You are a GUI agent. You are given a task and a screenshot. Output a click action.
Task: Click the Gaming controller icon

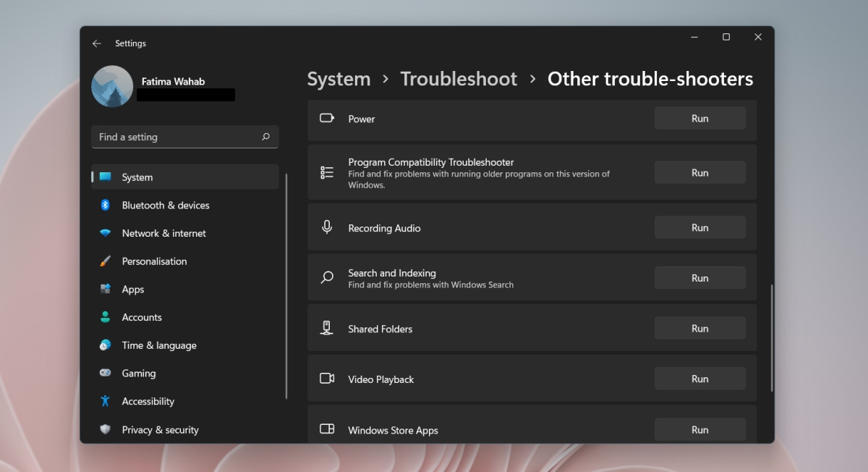tap(106, 373)
